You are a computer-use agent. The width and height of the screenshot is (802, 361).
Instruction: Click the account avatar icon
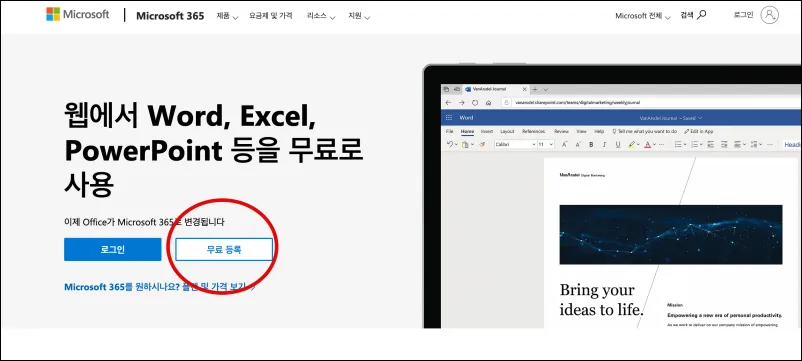(769, 15)
